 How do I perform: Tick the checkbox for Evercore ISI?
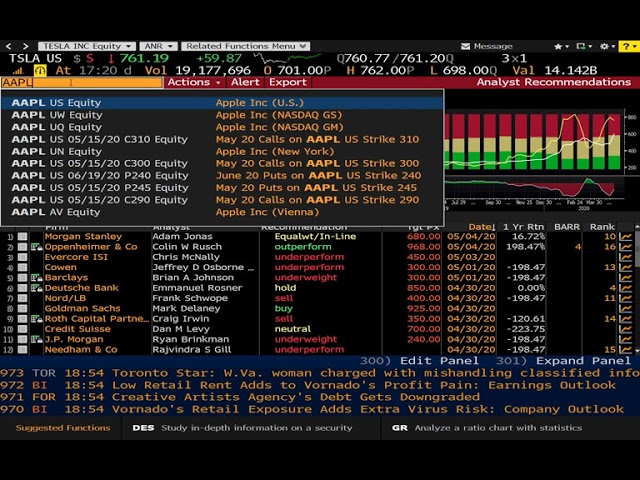point(22,257)
